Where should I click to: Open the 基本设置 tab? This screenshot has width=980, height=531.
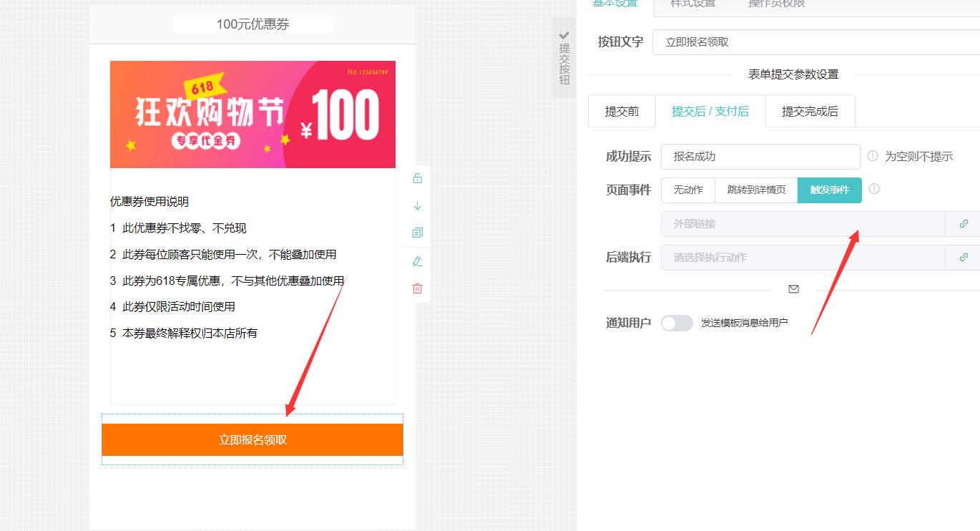pyautogui.click(x=615, y=4)
